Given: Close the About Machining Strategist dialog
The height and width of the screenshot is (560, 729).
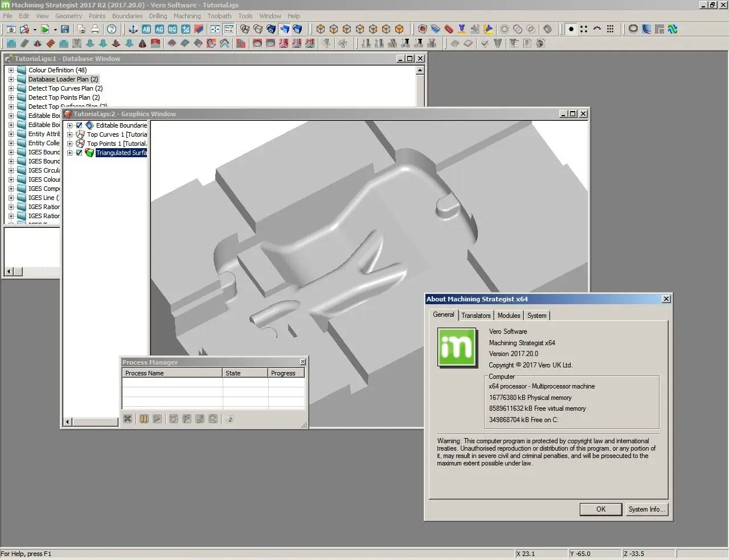Looking at the screenshot, I should pos(666,299).
